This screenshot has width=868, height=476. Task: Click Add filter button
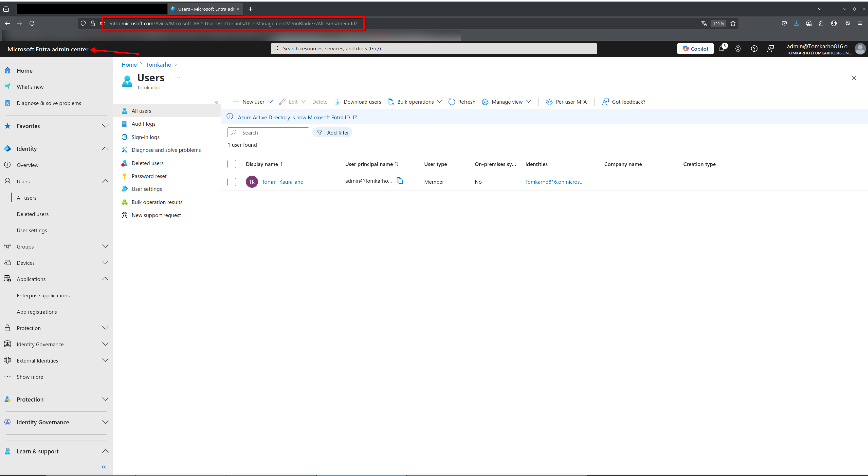tap(332, 133)
